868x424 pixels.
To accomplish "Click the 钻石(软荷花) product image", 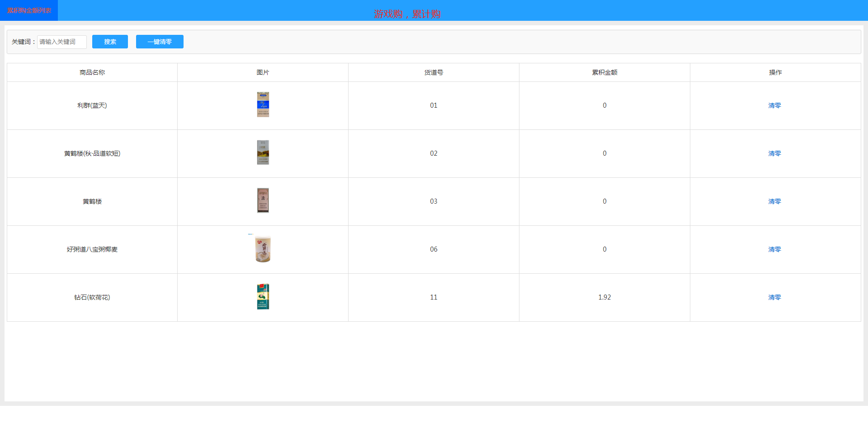I will pyautogui.click(x=263, y=297).
